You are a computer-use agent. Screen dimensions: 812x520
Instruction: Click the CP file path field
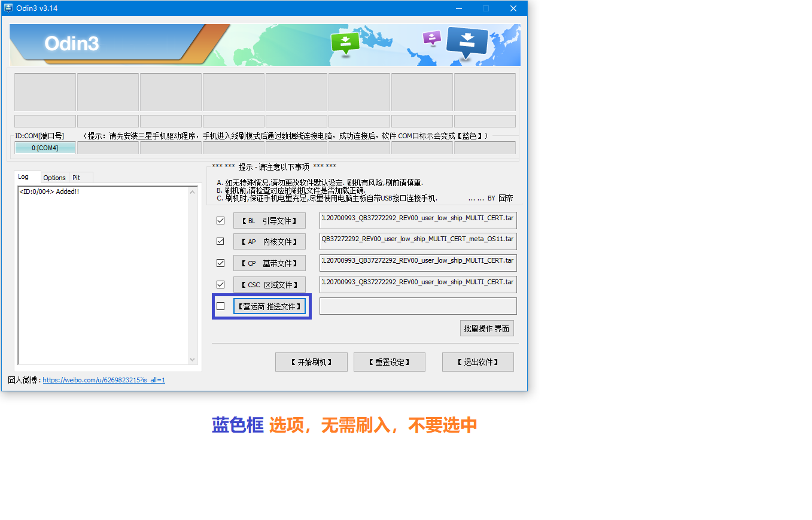418,263
